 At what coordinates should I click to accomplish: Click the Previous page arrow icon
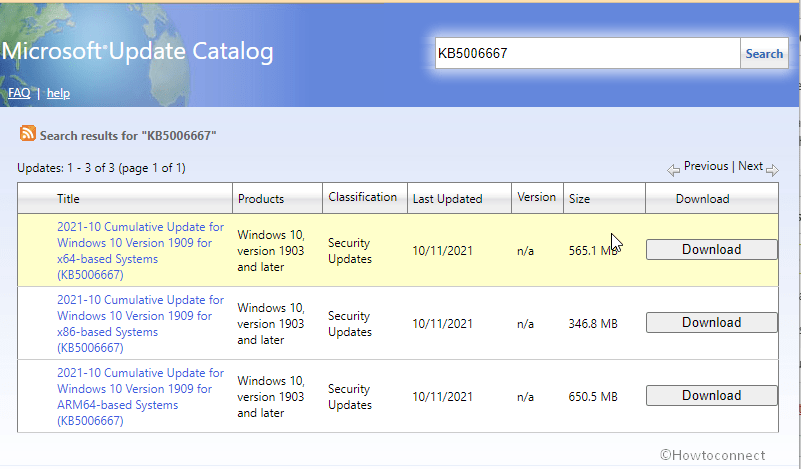tap(673, 170)
